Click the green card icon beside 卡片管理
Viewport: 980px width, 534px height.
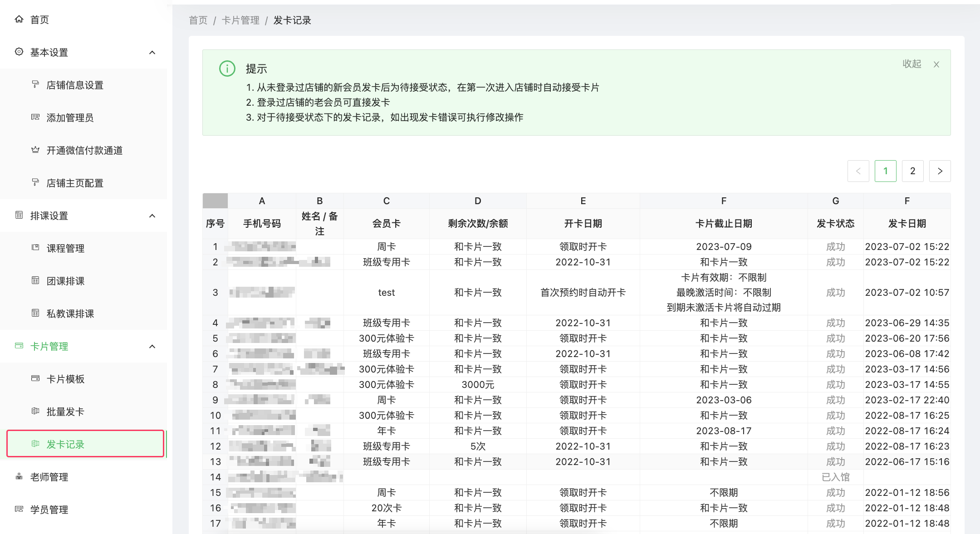[x=19, y=346]
